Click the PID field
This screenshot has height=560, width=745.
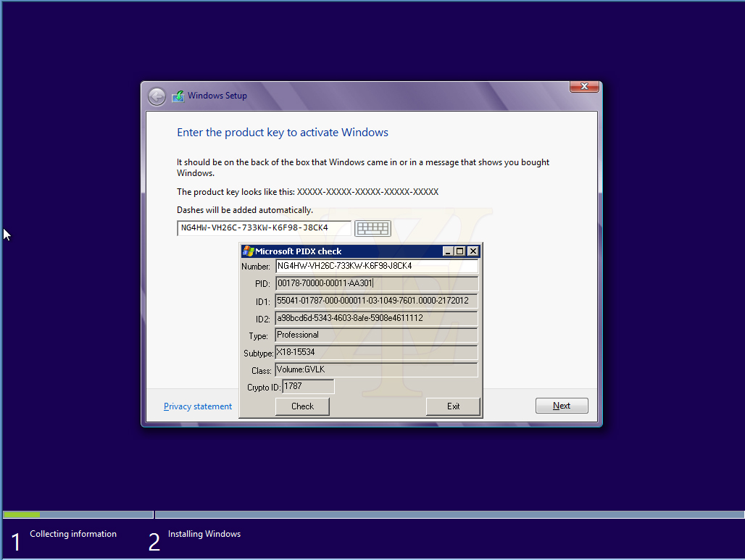coord(377,283)
